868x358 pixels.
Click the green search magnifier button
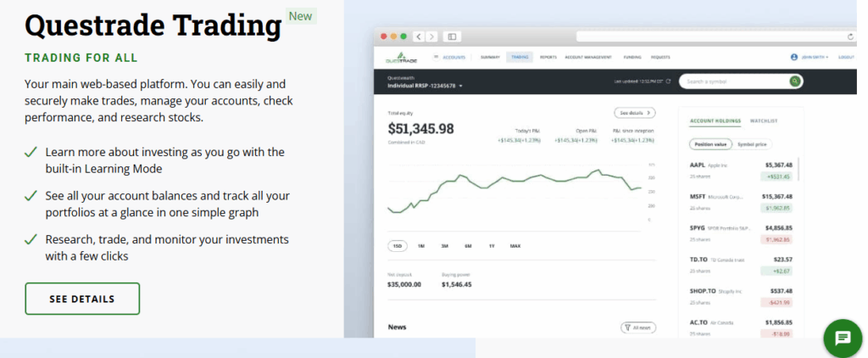[x=795, y=81]
